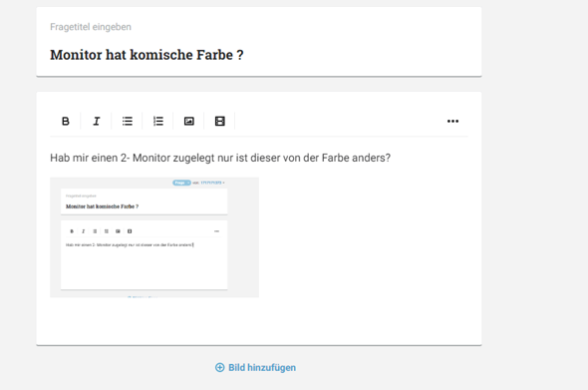Edit the question title 'Monitor hat komische Farbe ?'
The width and height of the screenshot is (588, 390).
click(x=147, y=55)
